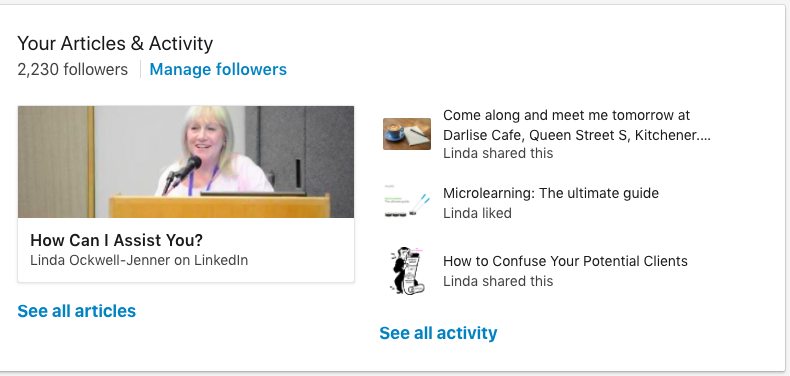This screenshot has width=790, height=376.
Task: Open How to Confuse Your Potential Clients post
Action: pyautogui.click(x=565, y=261)
